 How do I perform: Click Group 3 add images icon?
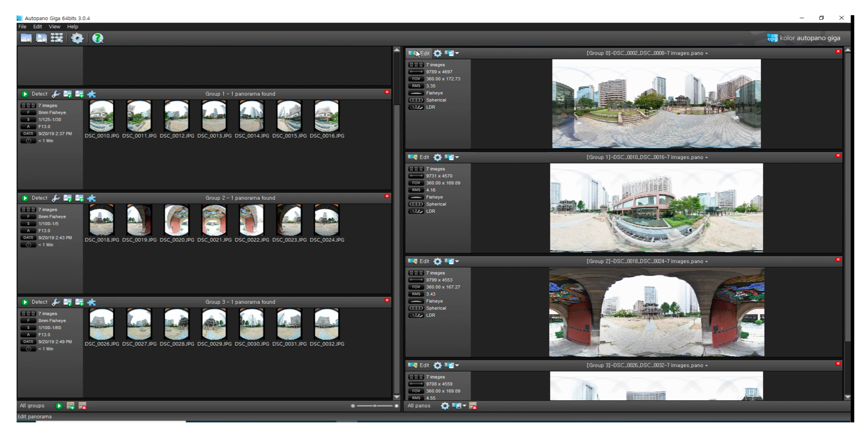click(80, 302)
